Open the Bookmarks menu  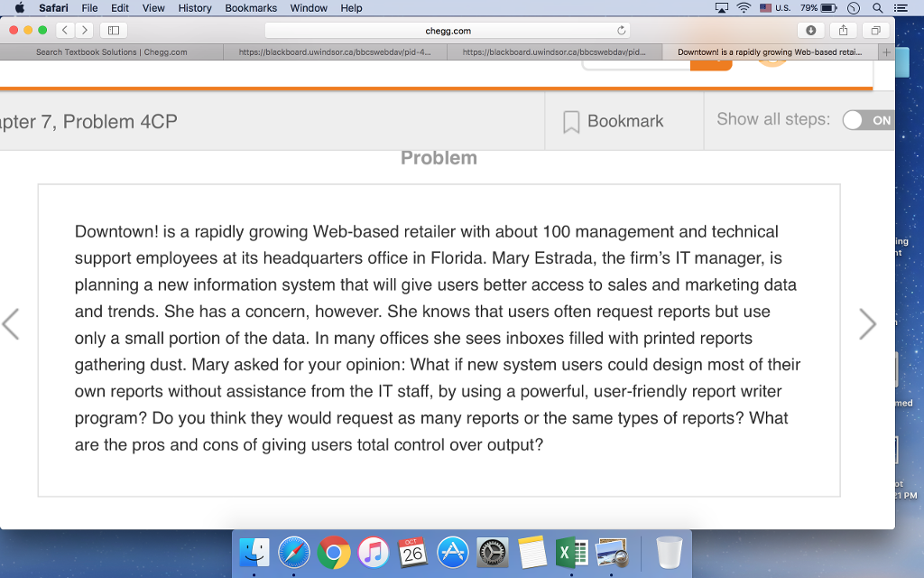pos(250,8)
